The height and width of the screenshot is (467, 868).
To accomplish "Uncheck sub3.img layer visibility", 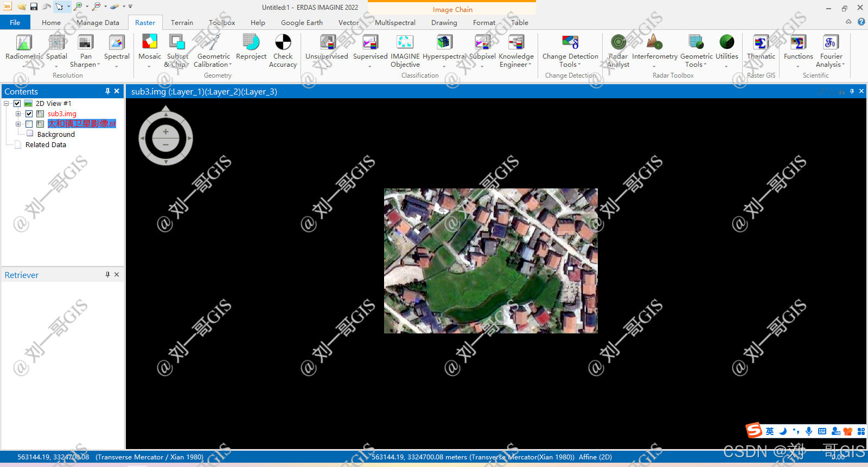I will point(29,113).
